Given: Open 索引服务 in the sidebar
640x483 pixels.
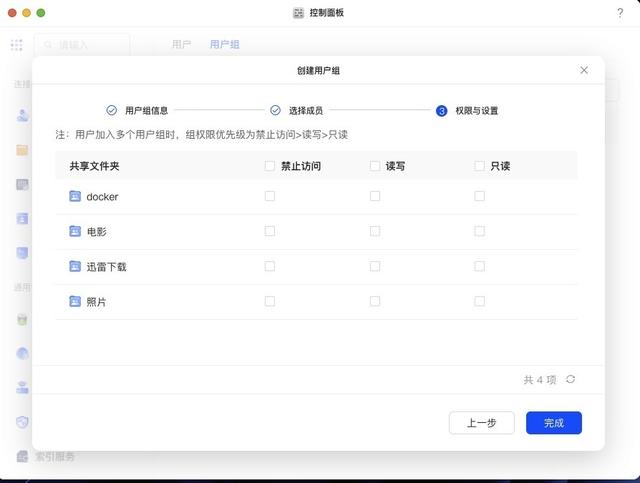Looking at the screenshot, I should 46,456.
